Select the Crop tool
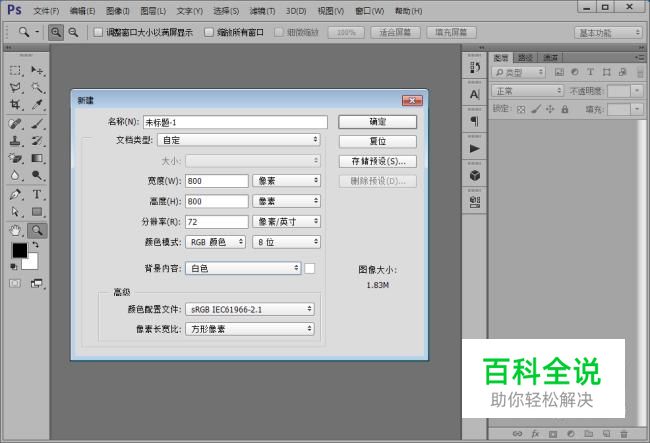650x443 pixels. coord(15,104)
